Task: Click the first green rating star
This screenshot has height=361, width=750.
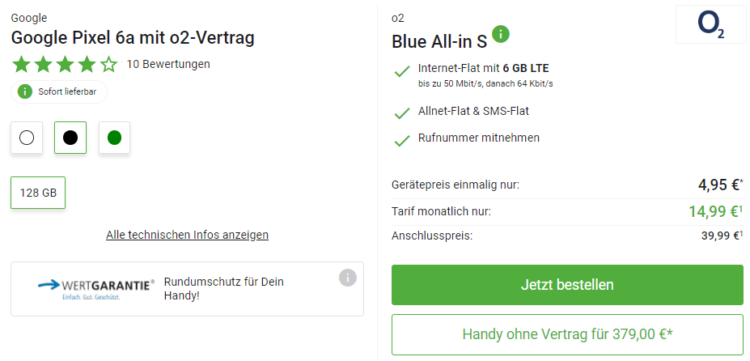Action: (x=21, y=65)
